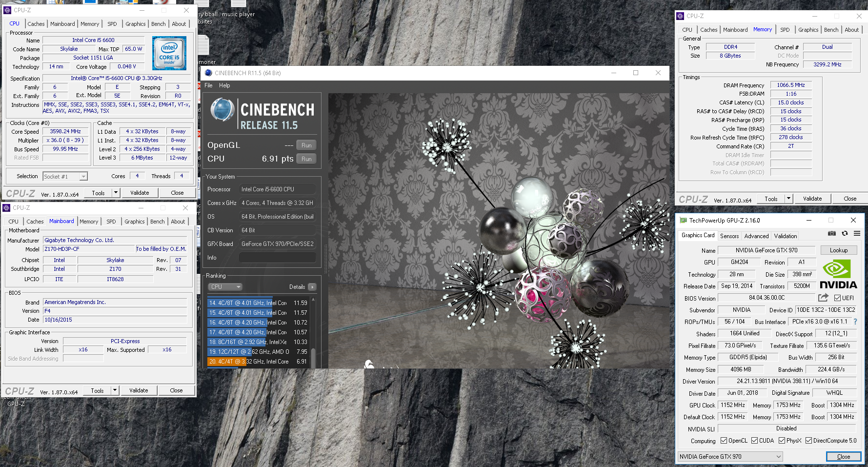Screen dimensions: 868x467
Task: Toggle the UEFI checkbox in GPU-Z
Action: click(x=837, y=298)
